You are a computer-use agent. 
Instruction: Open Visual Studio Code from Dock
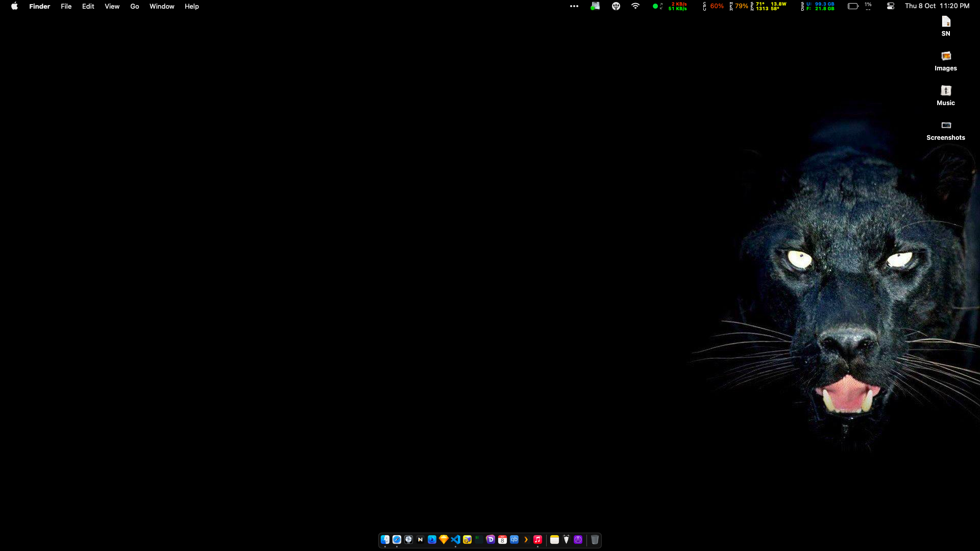(x=455, y=539)
